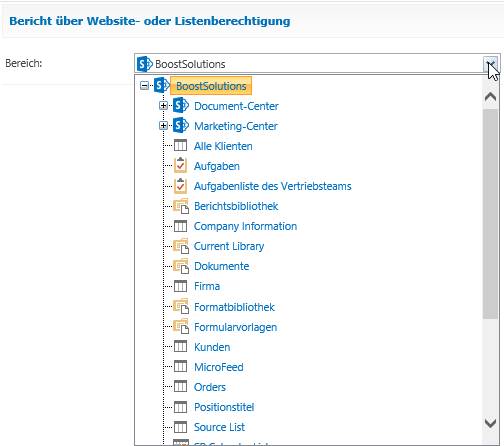Viewport: 504px width, 446px height.
Task: Select the Formatbibliothek library
Action: (234, 307)
